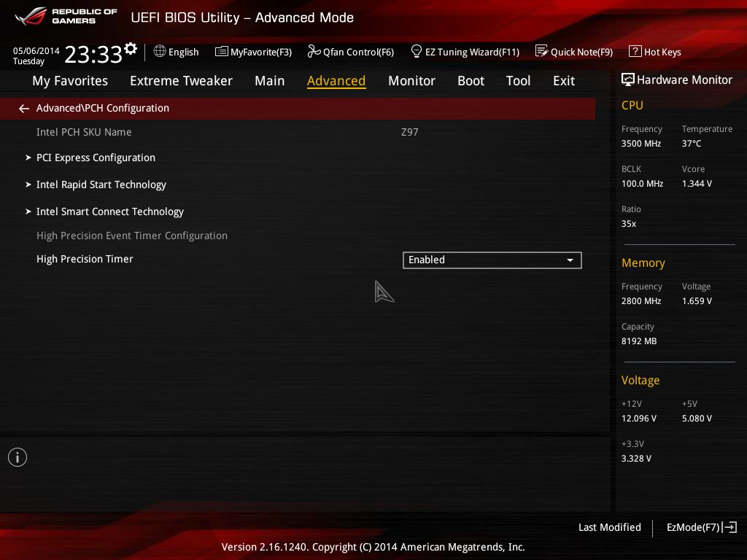
Task: Click BCLK value 100.0 MHz
Action: tap(642, 183)
